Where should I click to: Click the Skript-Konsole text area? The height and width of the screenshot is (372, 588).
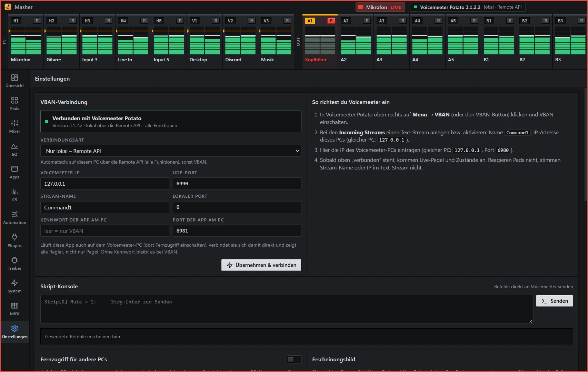pyautogui.click(x=287, y=309)
